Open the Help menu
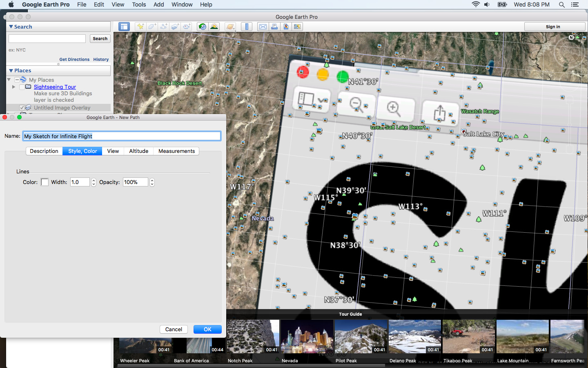This screenshot has height=368, width=588. (206, 4)
